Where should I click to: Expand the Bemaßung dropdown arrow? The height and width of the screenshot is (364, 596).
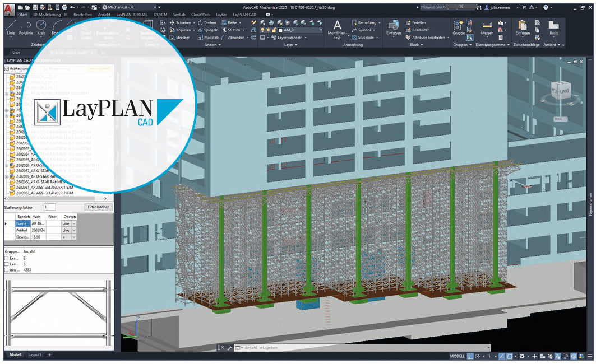coord(380,22)
